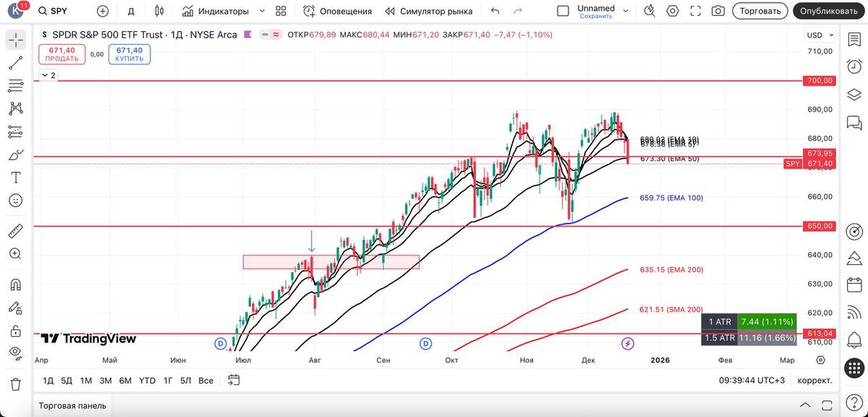Select the 1Г time range
The image size is (868, 417).
(168, 380)
